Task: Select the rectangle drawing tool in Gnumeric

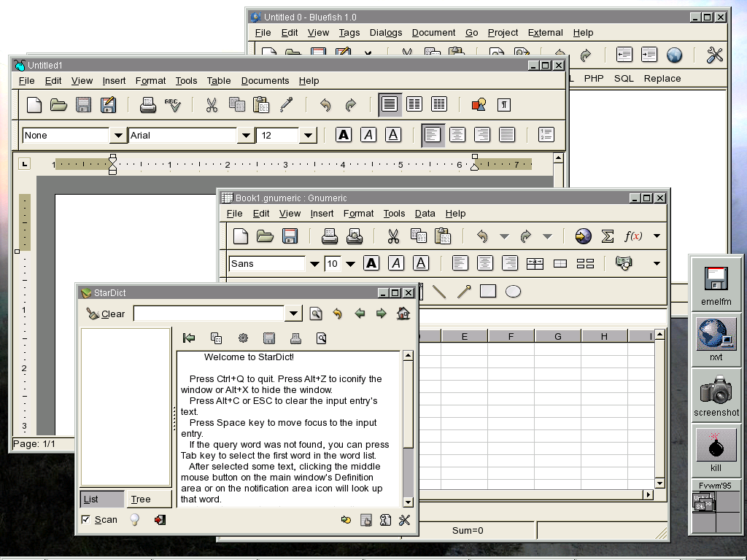Action: pos(488,291)
